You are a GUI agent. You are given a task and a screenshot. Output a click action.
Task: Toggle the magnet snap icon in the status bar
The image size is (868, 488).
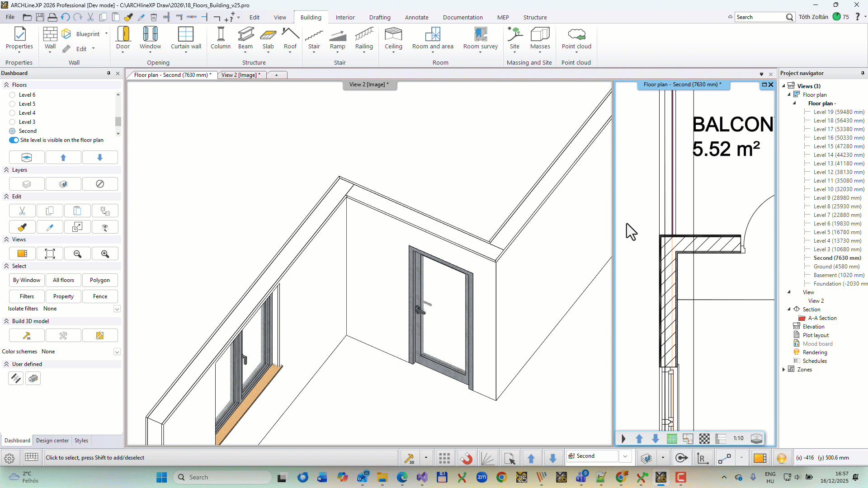(467, 457)
